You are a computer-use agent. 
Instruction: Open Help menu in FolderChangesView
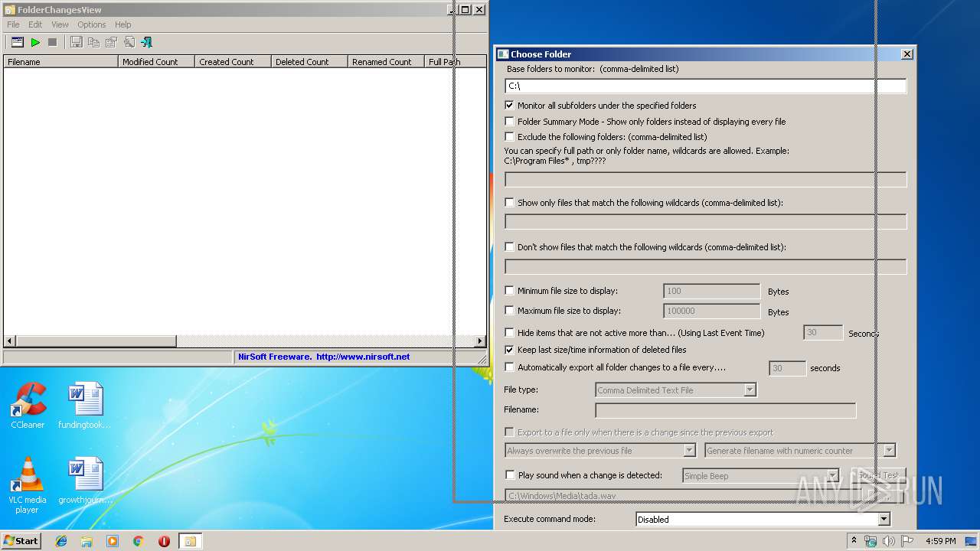(122, 24)
